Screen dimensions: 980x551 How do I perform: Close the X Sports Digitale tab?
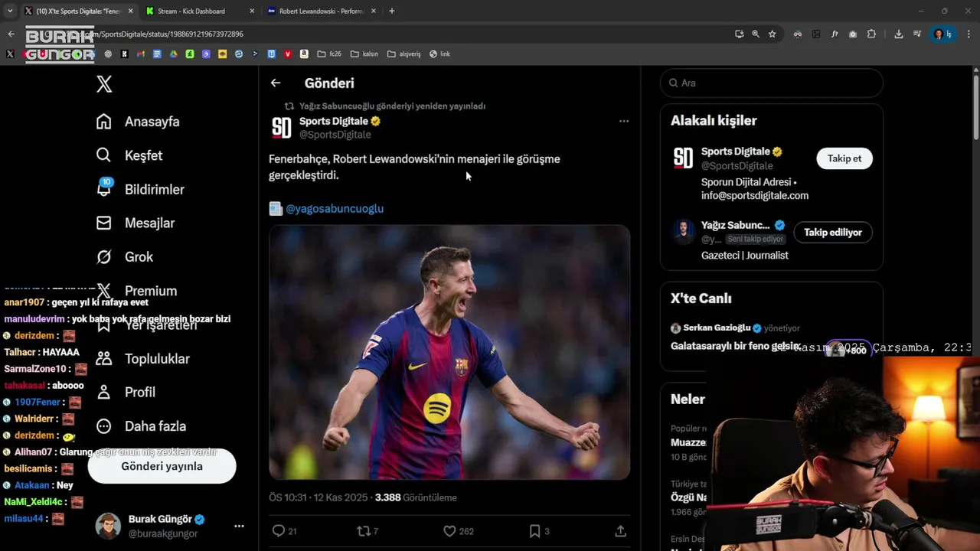click(x=130, y=11)
